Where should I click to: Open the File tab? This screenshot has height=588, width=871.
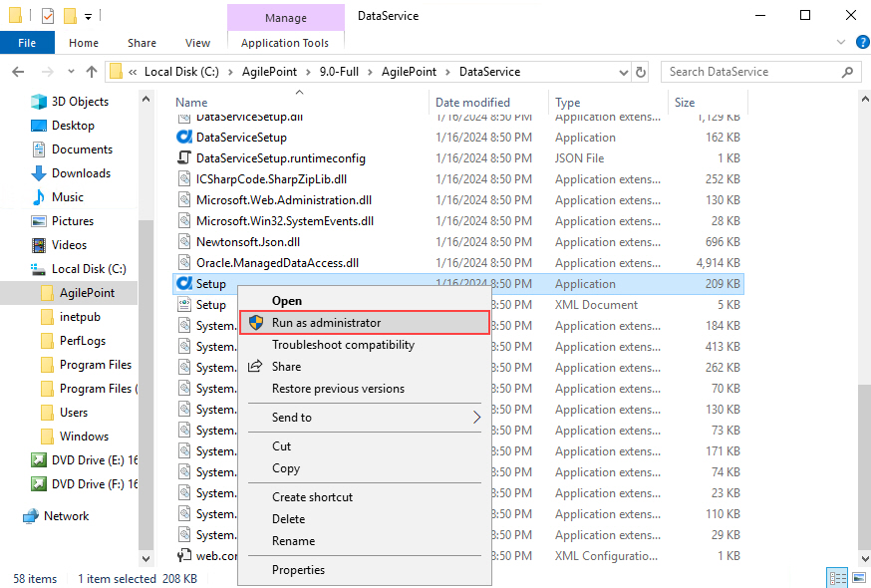pyautogui.click(x=27, y=42)
